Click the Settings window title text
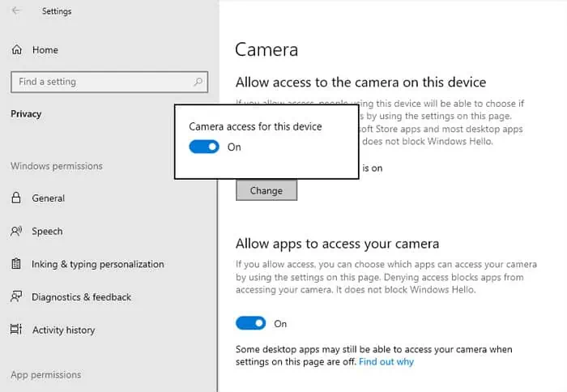 tap(57, 11)
